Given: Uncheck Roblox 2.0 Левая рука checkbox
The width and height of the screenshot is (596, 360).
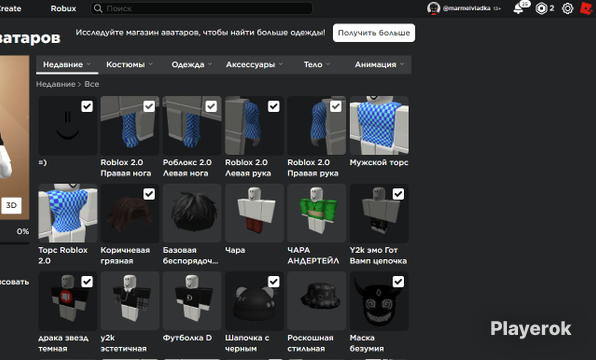Looking at the screenshot, I should 274,106.
